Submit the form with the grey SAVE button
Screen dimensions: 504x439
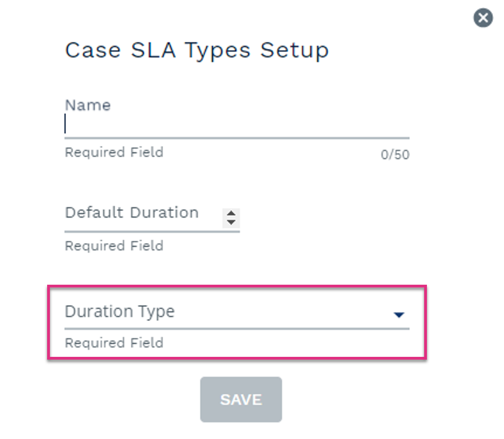tap(241, 400)
